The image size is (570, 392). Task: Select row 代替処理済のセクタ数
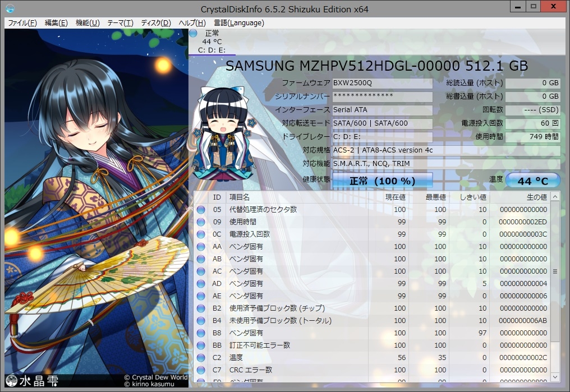373,210
